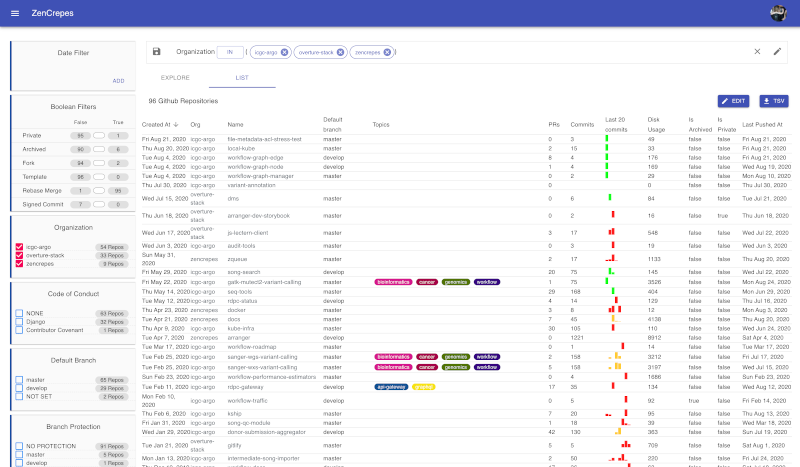
Task: Add a date filter via ADD
Action: [118, 81]
